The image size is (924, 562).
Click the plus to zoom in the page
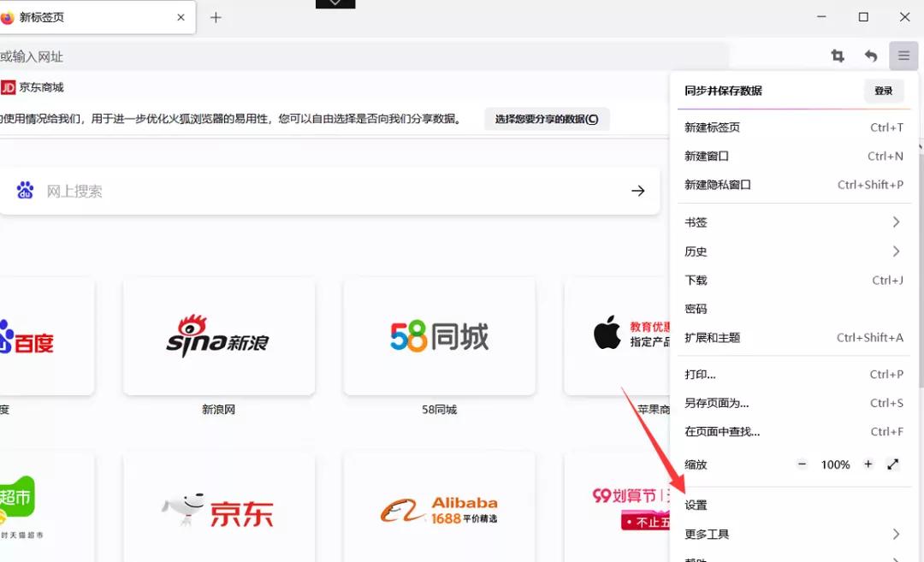(868, 464)
